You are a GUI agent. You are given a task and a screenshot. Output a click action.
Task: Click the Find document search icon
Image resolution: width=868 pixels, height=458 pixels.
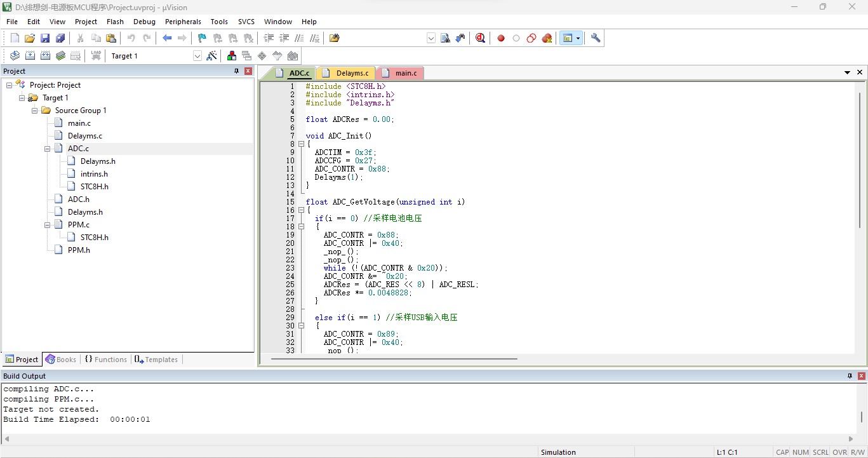[445, 38]
